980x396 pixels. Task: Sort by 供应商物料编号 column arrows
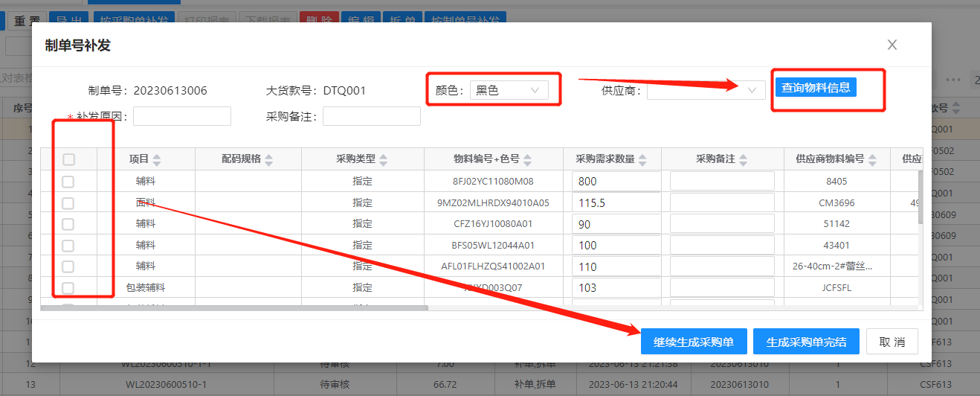point(871,159)
